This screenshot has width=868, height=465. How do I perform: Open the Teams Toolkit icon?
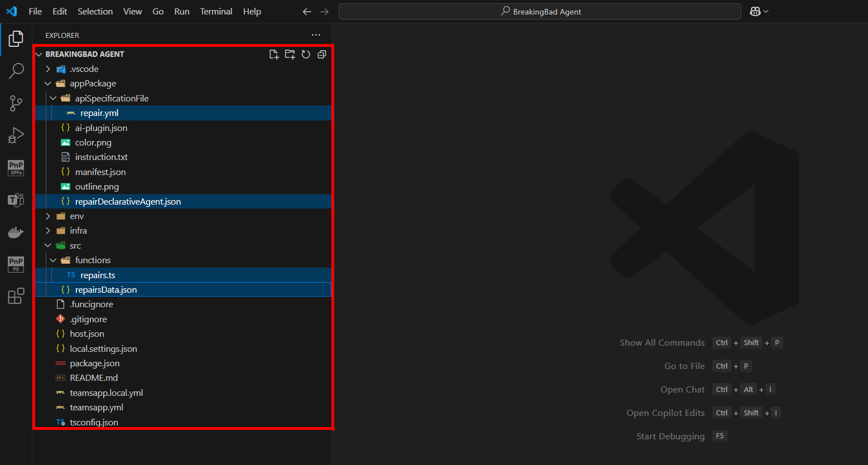click(x=16, y=200)
